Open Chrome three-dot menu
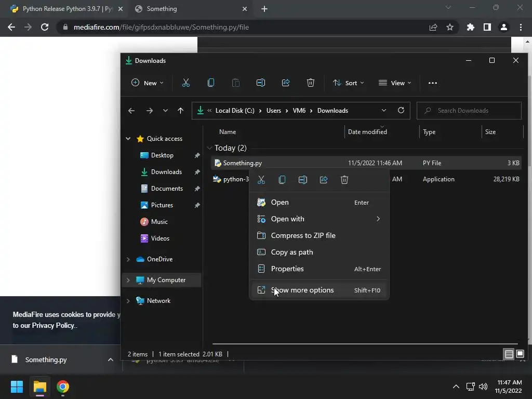 point(521,27)
